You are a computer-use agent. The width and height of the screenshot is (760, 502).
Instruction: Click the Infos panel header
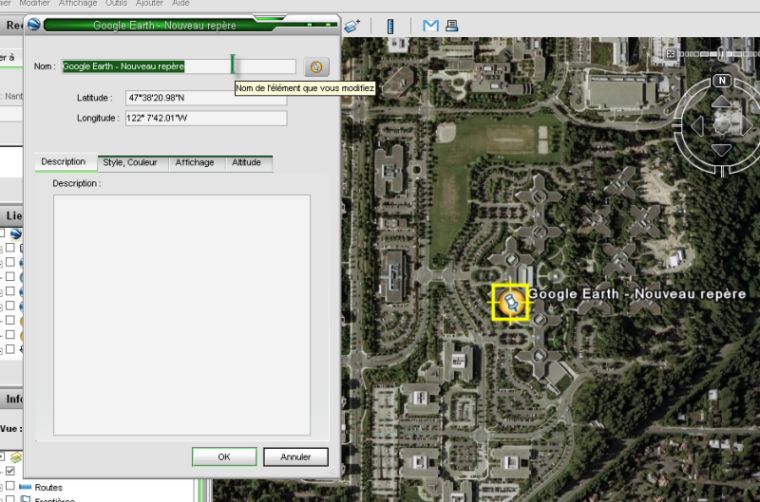12,399
